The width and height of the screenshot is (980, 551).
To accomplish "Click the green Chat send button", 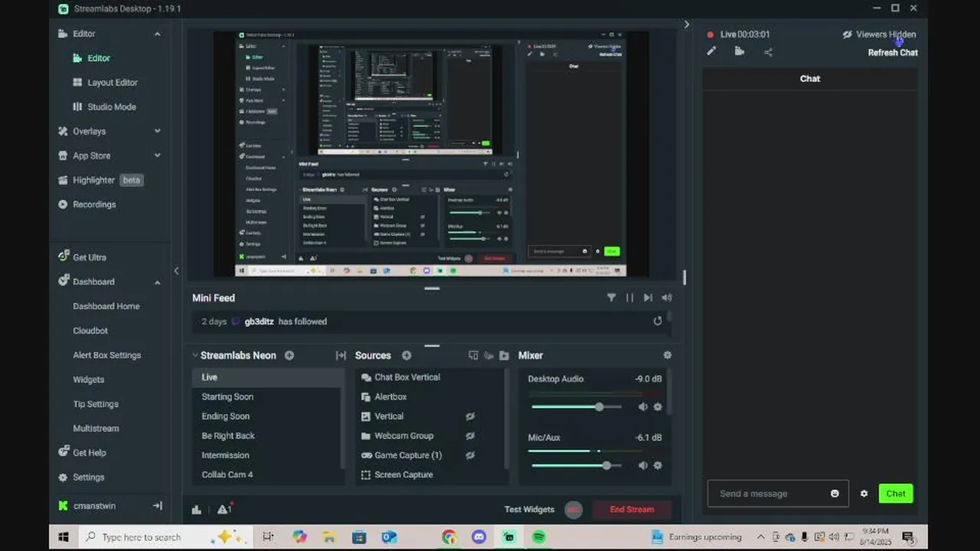I will [x=896, y=494].
